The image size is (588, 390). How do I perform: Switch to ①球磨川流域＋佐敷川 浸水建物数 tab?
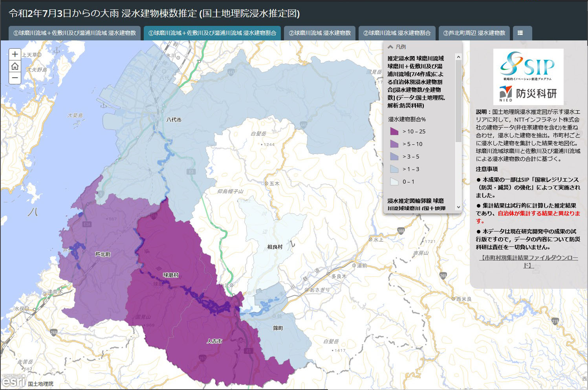point(75,33)
